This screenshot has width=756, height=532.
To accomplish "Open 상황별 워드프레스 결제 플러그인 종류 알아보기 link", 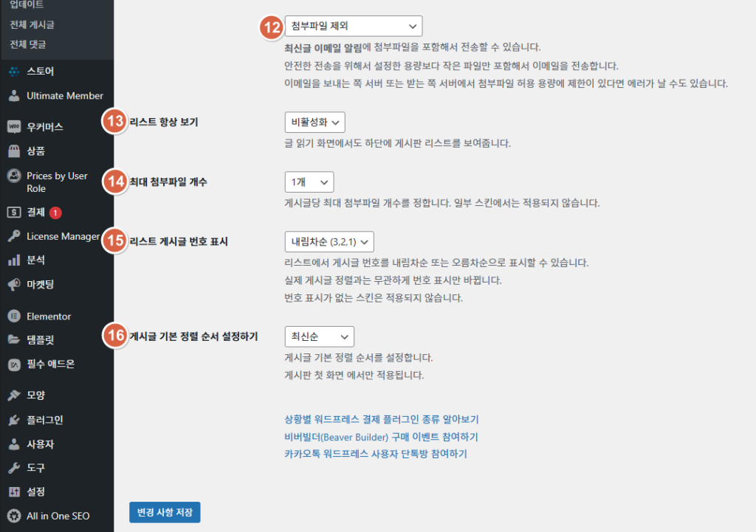I will (x=382, y=419).
